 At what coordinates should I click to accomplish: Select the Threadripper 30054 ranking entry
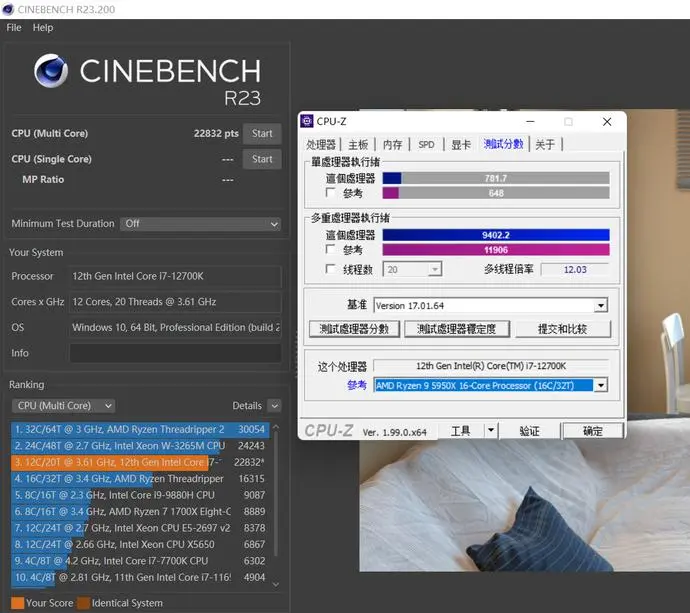pos(140,429)
